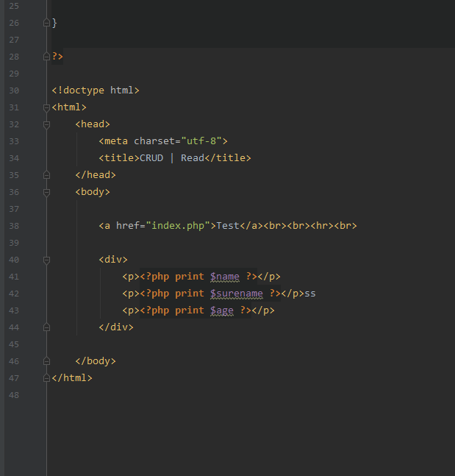This screenshot has width=455, height=476.
Task: Click the $age variable on line 43
Action: point(222,310)
